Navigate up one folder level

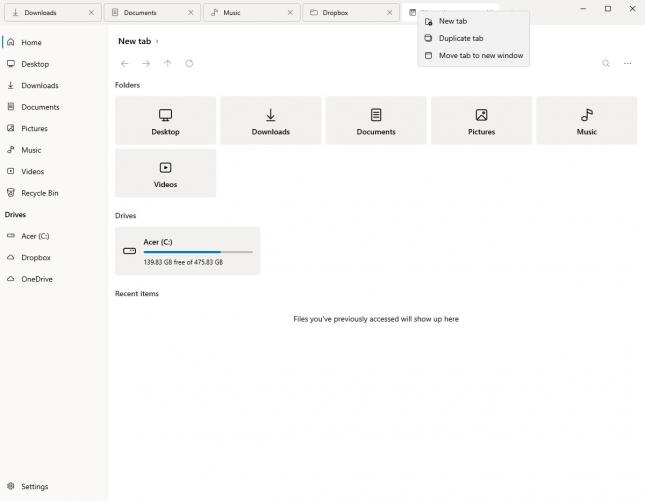(x=167, y=63)
